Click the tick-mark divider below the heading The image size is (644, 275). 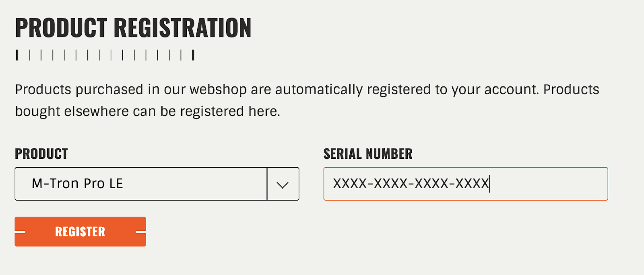105,55
